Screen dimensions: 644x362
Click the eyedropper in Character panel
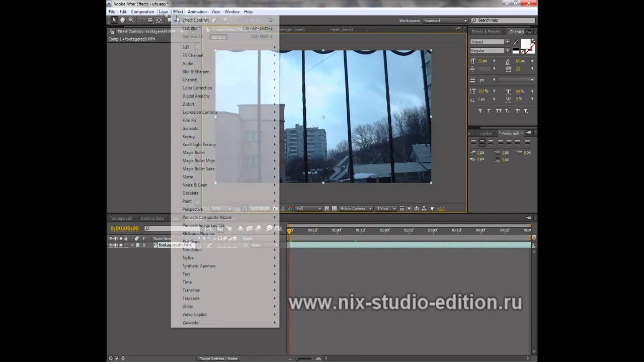click(x=516, y=42)
